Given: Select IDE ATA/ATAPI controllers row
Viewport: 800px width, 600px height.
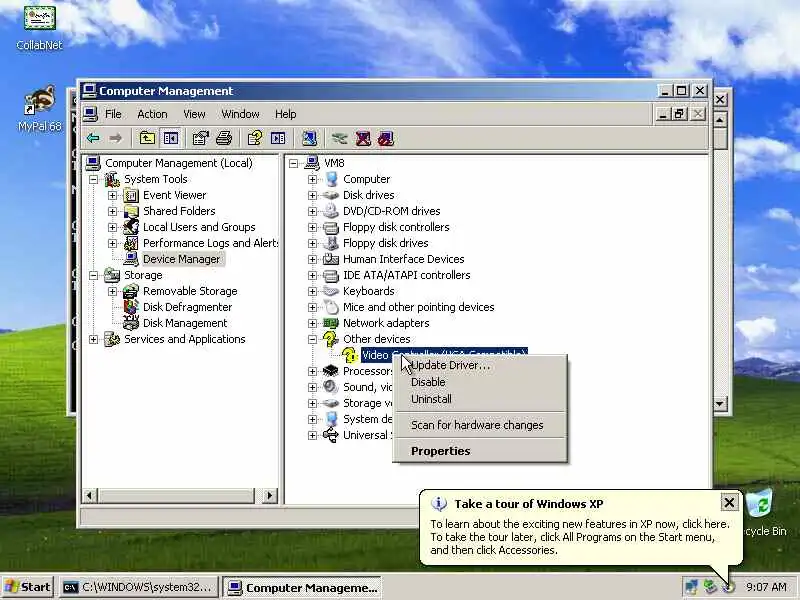Looking at the screenshot, I should [406, 276].
